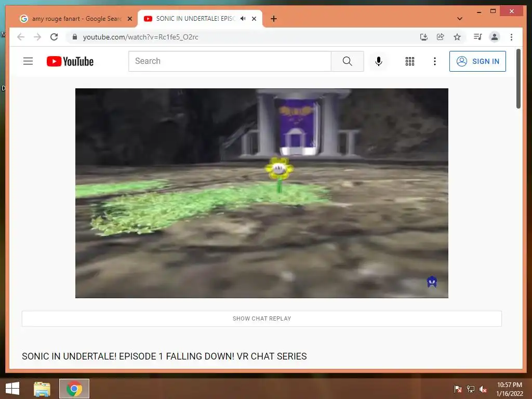Viewport: 532px width, 399px height.
Task: Click the Chrome taskbar icon
Action: tap(74, 389)
